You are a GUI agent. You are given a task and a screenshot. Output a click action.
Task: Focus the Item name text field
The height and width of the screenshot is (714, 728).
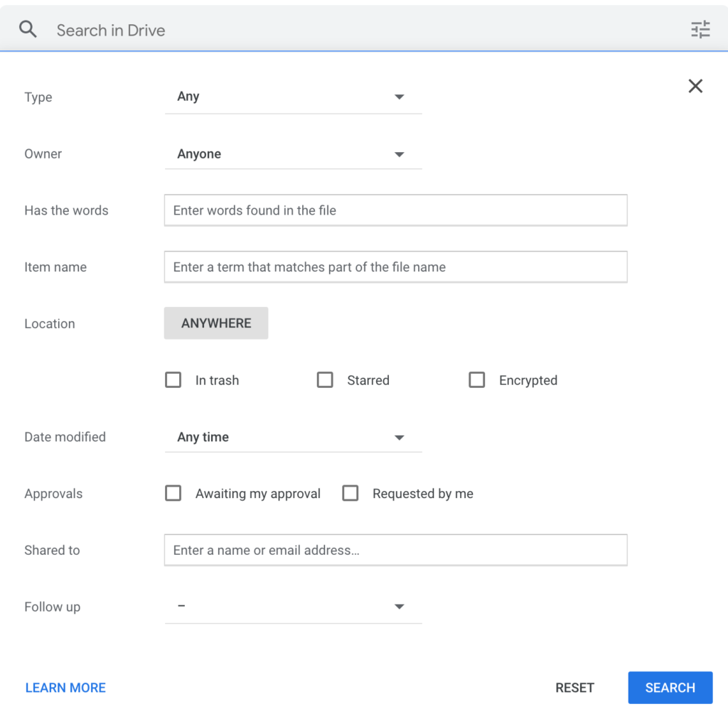tap(395, 266)
